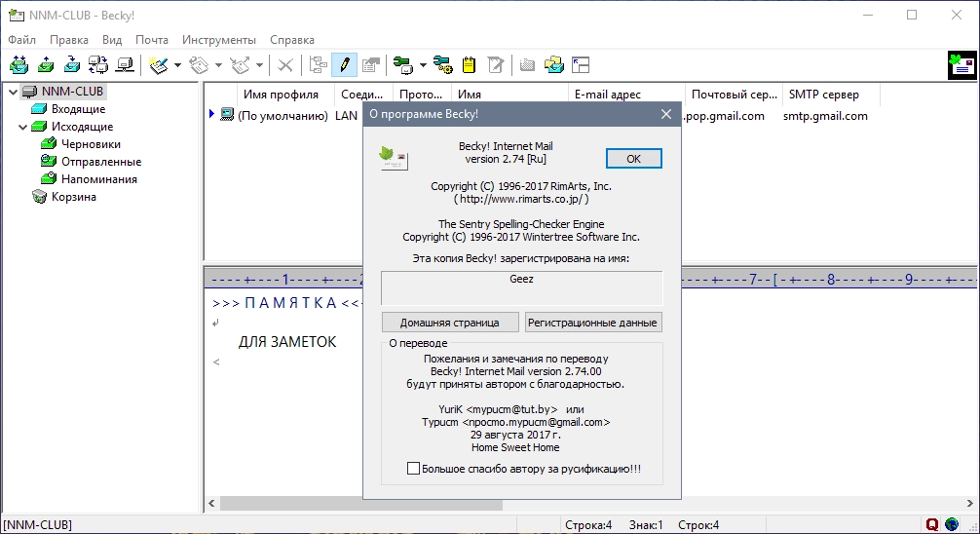
Task: Open the reply dropdown arrow
Action: coord(218,65)
